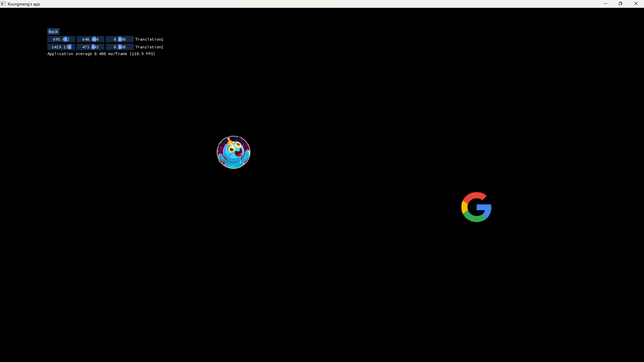Grab the blue handle in 695.652 slider
This screenshot has width=644, height=362.
pos(65,39)
